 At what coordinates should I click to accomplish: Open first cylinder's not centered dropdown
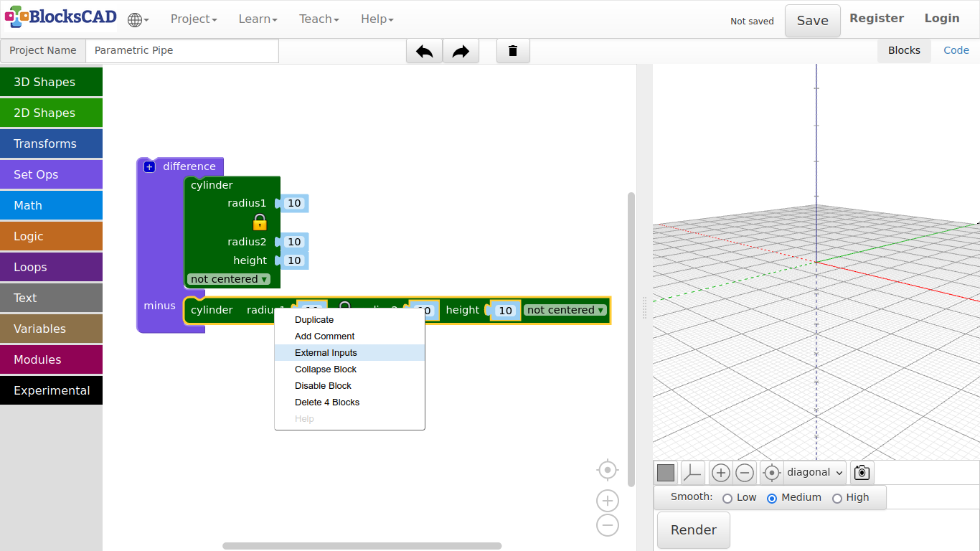pos(229,279)
